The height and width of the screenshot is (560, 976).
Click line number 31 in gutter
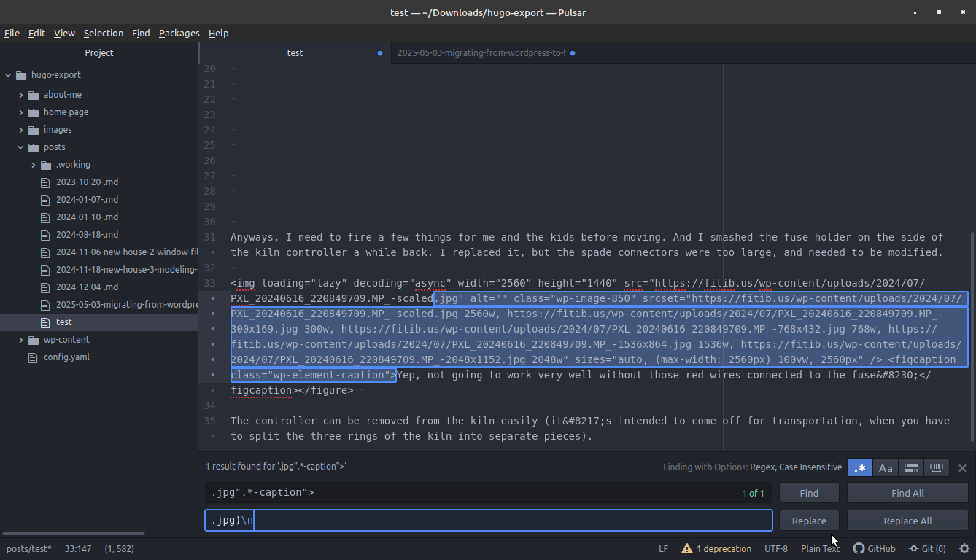(209, 237)
